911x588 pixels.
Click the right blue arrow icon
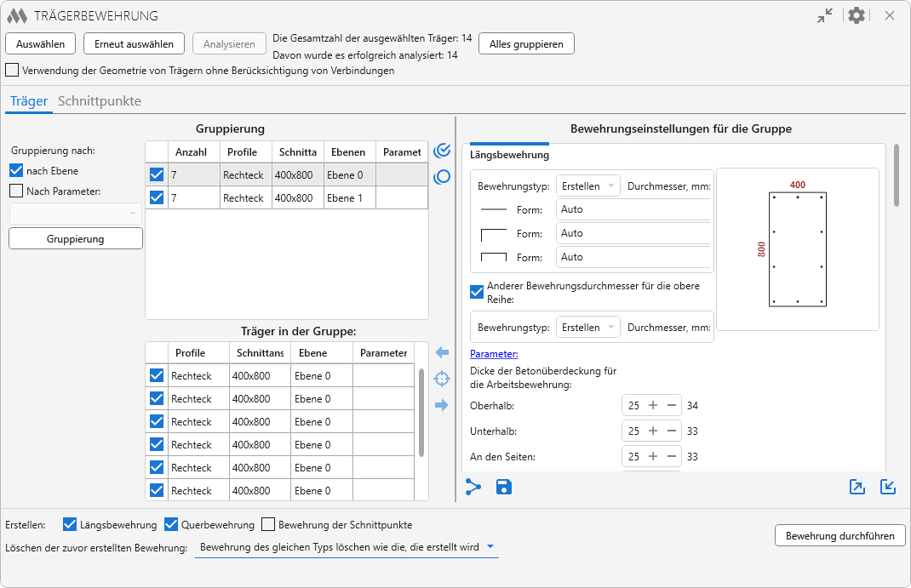pyautogui.click(x=441, y=405)
